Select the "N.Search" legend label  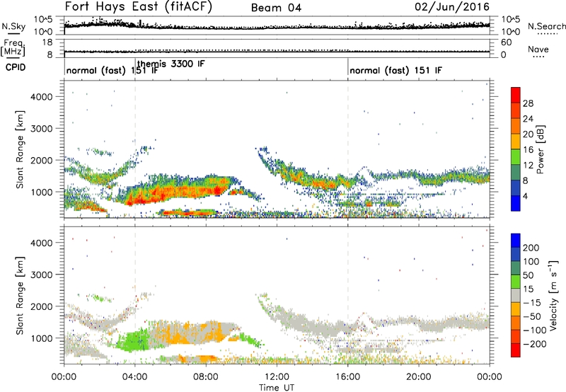[x=546, y=26]
